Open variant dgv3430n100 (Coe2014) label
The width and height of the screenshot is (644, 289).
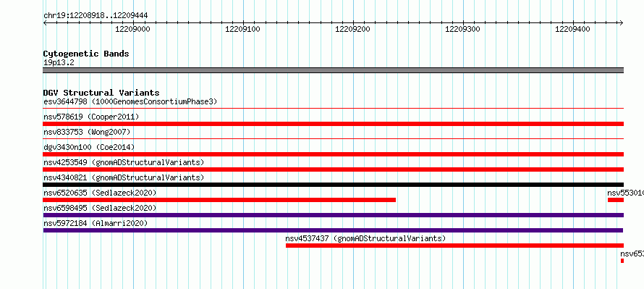point(89,147)
